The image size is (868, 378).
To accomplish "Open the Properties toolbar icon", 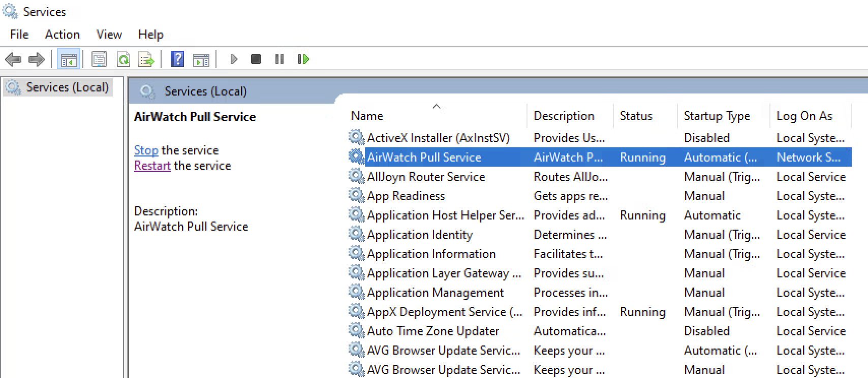I will click(99, 59).
